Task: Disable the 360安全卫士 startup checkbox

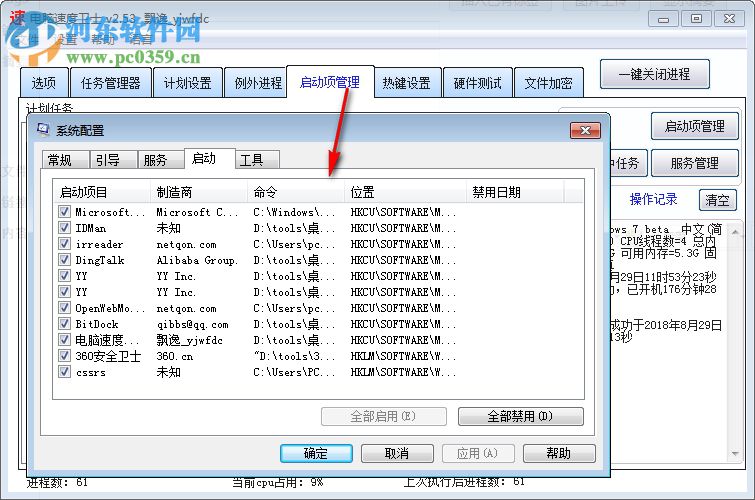Action: pos(64,356)
